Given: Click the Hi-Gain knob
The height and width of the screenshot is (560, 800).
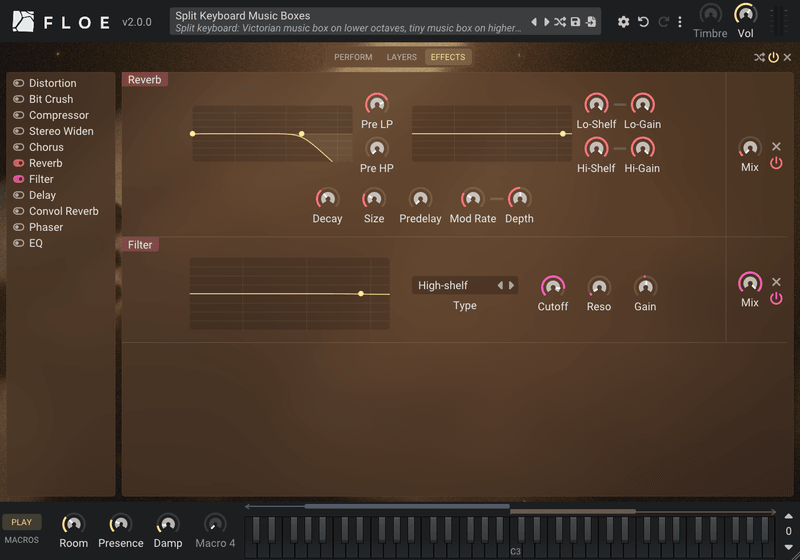Looking at the screenshot, I should coord(642,148).
